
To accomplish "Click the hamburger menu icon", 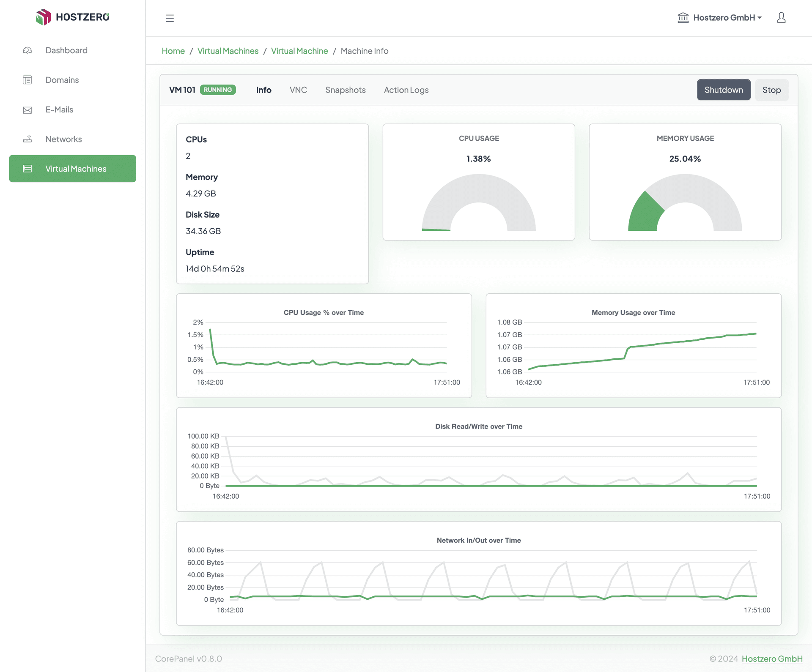I will pos(170,18).
